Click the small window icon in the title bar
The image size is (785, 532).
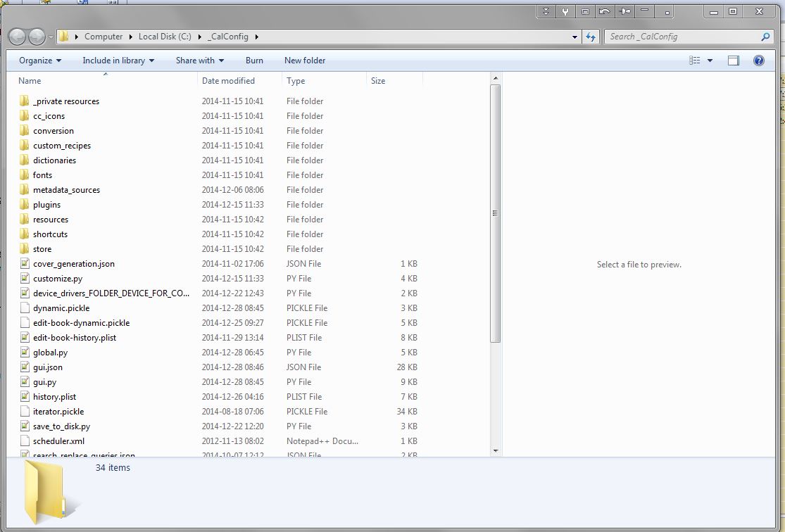(585, 11)
